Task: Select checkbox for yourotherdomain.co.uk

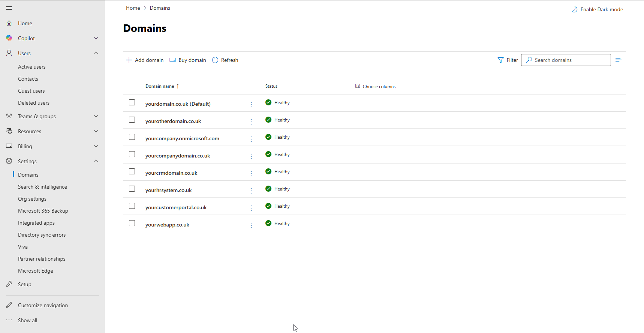Action: tap(132, 120)
